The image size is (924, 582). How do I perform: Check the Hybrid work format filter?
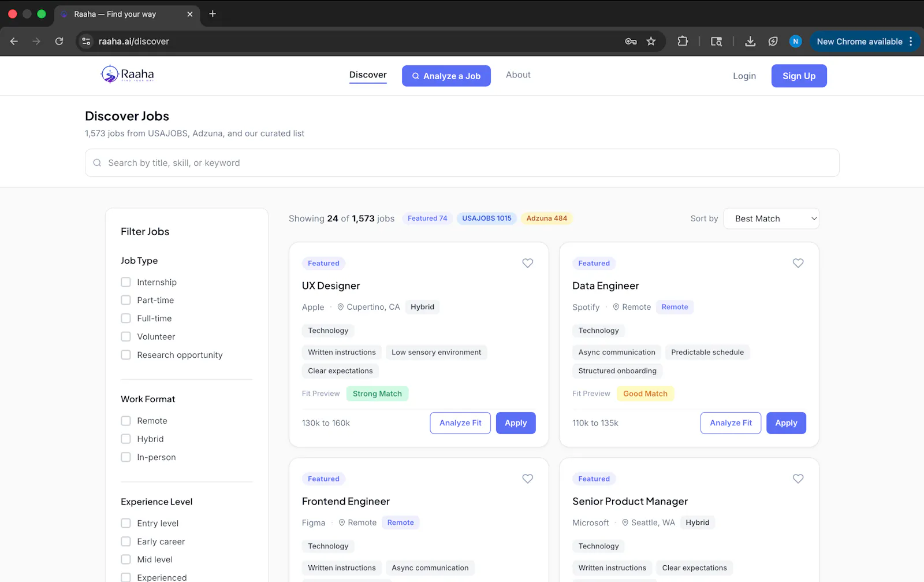coord(125,439)
